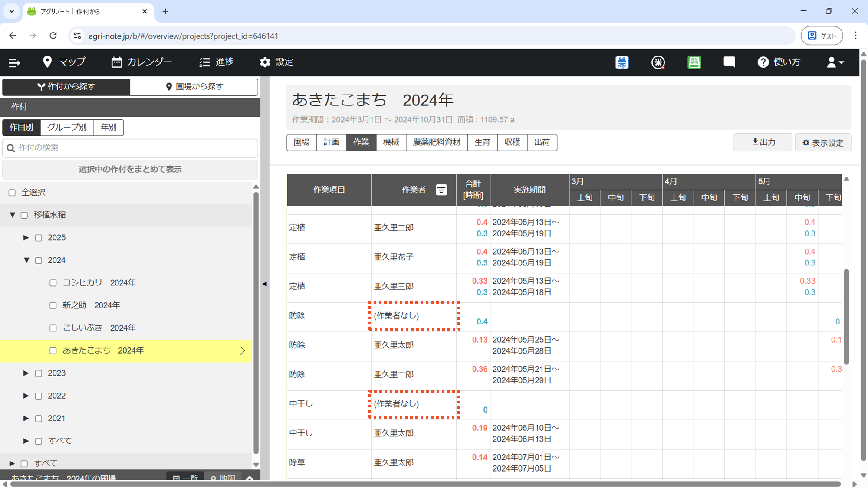Click the 作業 table vertical scrollbar thumb
This screenshot has height=488, width=868.
coord(846,317)
